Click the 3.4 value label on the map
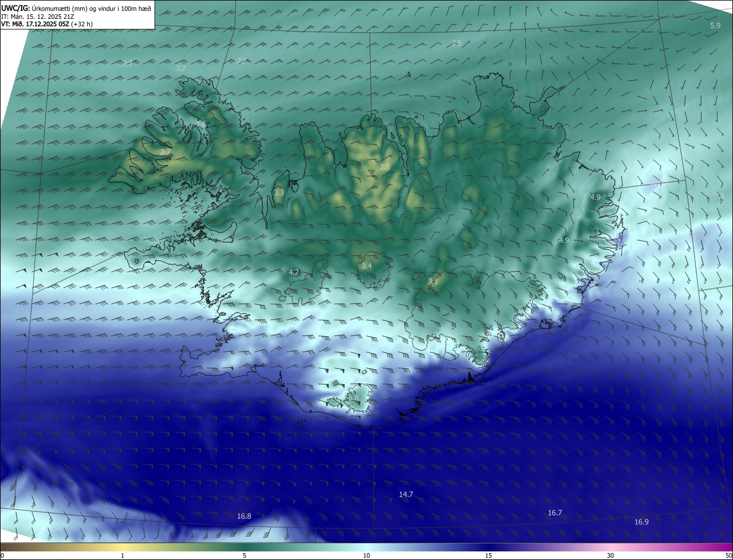The image size is (733, 560). tap(366, 266)
